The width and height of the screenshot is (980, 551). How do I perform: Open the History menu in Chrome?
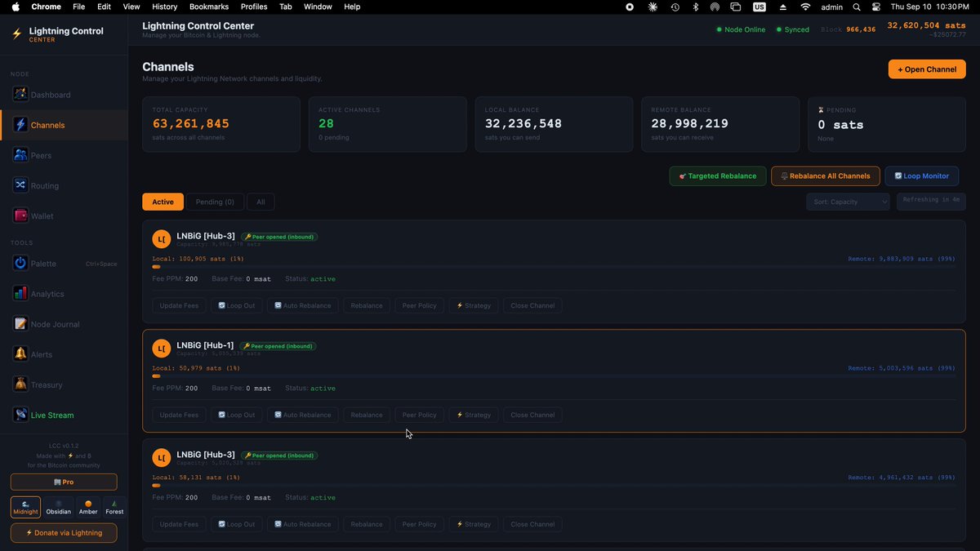(164, 7)
